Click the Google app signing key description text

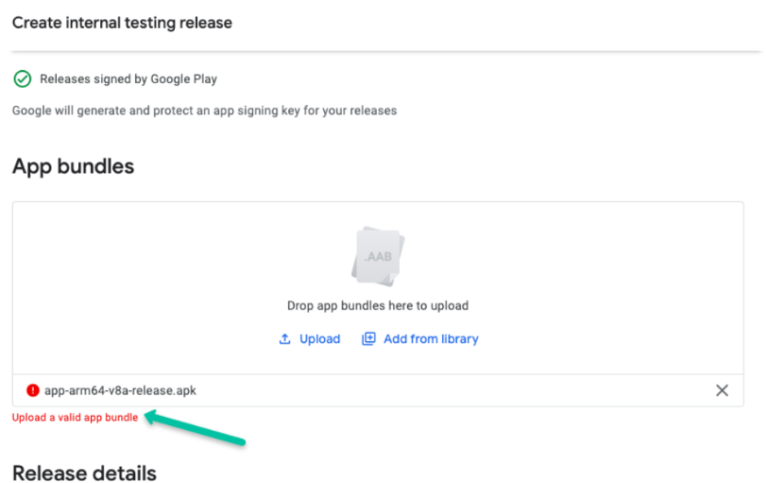[204, 110]
